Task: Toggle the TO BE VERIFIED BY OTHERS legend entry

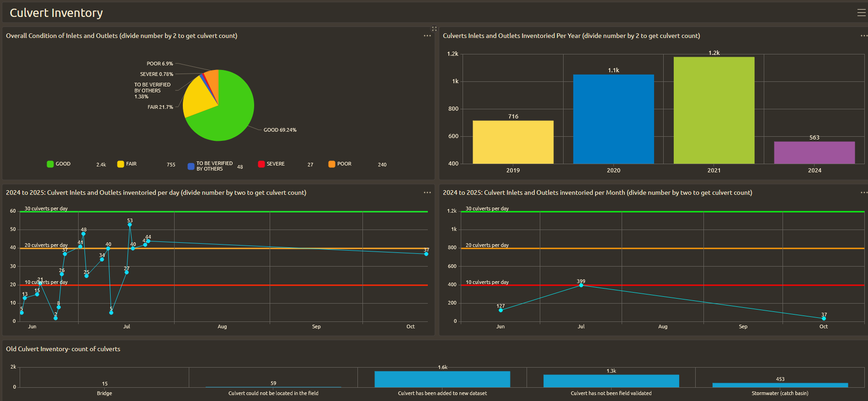Action: (x=210, y=166)
